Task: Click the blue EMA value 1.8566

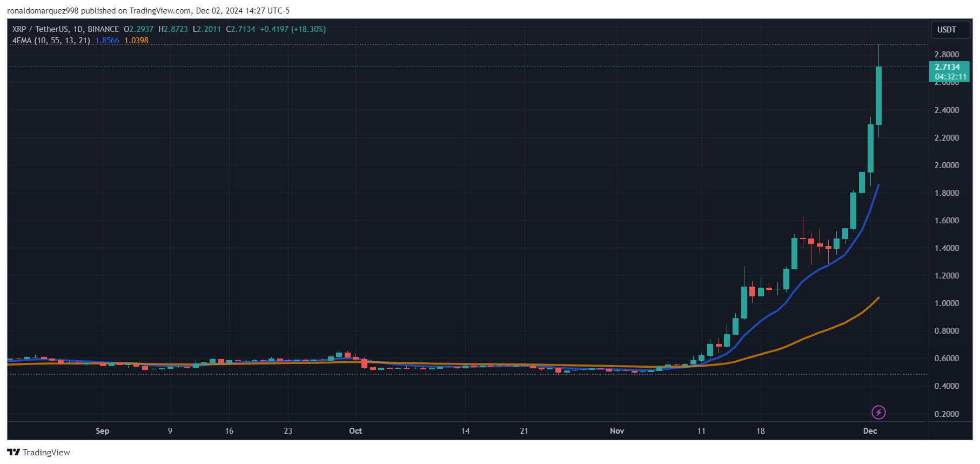Action: point(107,41)
